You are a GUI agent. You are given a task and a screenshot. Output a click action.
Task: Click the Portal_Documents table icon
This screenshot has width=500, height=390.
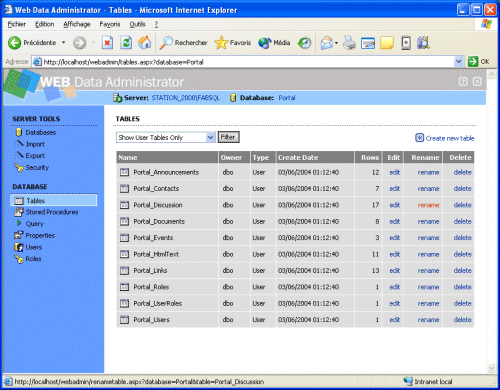click(124, 221)
